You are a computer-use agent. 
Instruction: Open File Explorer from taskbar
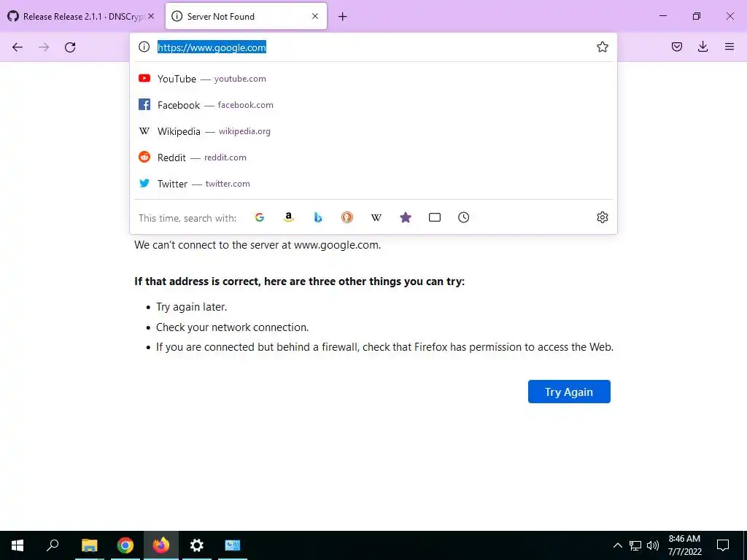click(x=89, y=545)
